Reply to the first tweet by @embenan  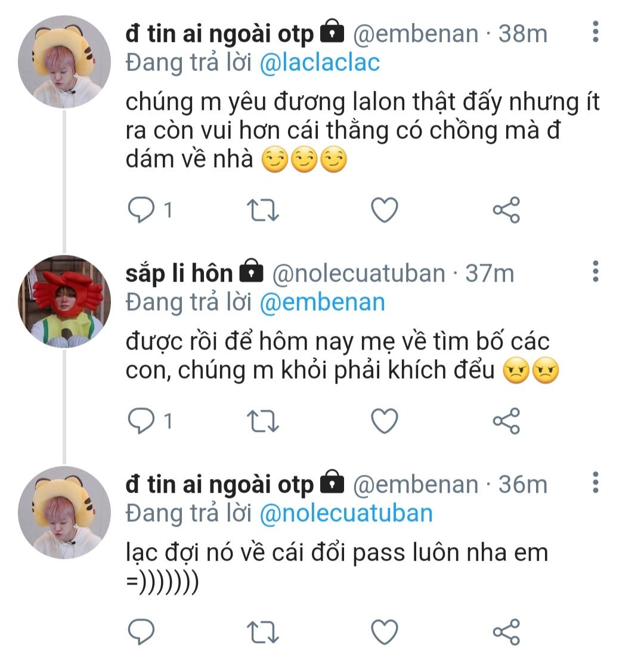coord(141,210)
